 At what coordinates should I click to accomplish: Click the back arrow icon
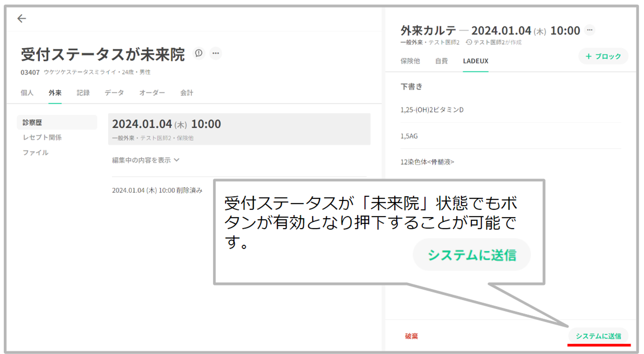coord(22,19)
